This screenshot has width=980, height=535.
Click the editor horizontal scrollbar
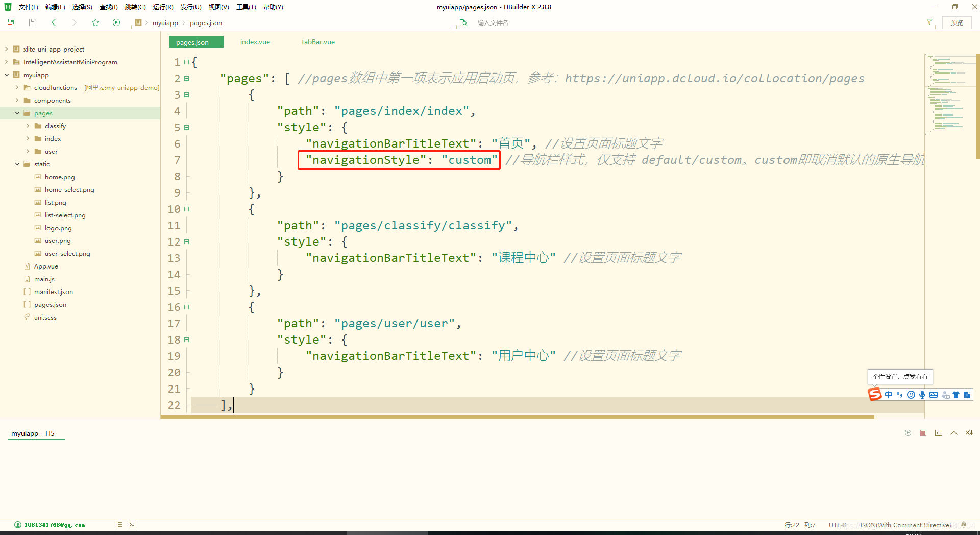point(518,417)
